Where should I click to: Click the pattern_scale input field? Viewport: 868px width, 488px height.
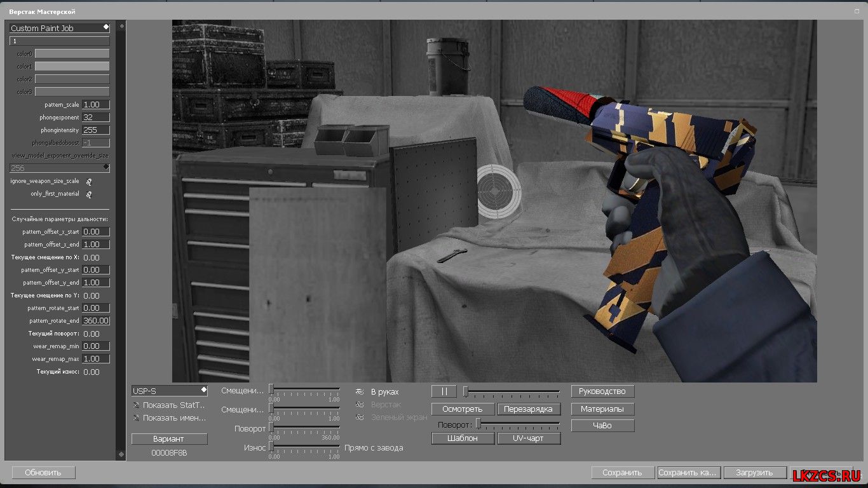click(96, 105)
